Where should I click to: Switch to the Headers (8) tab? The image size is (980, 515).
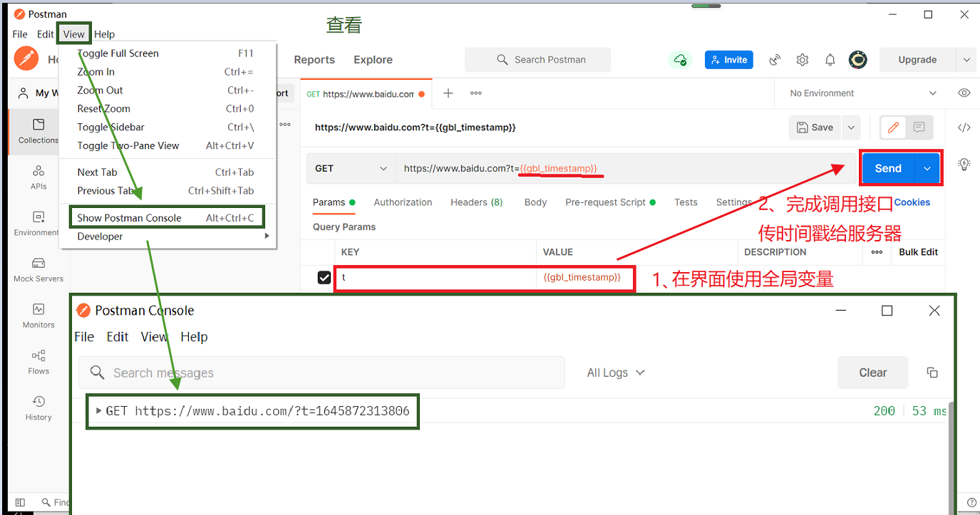tap(476, 202)
